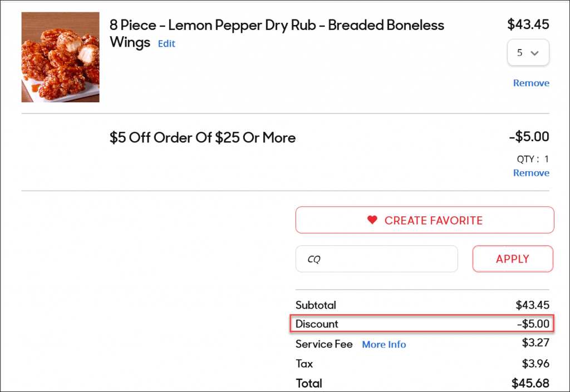Click the heart icon in Create Favorite

click(372, 220)
